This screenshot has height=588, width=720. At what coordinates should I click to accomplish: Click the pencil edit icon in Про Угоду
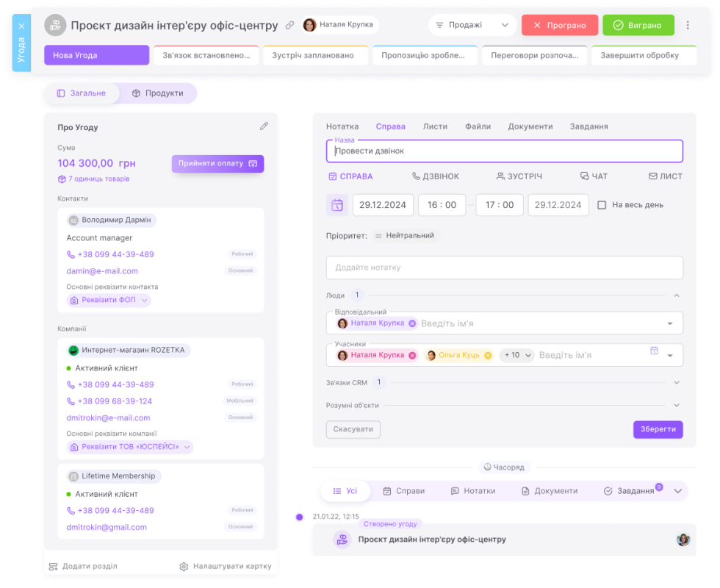click(264, 126)
